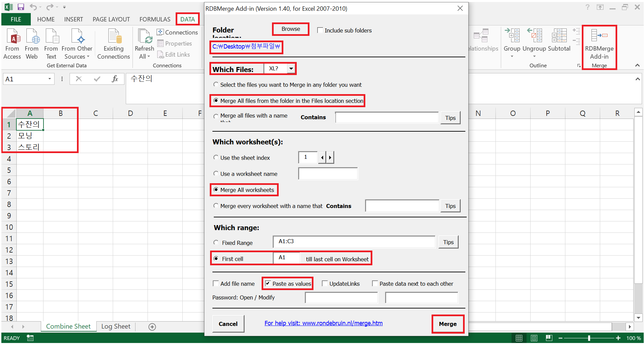Click the zoom out minus icon
Screen dimensions: 644x344
[x=561, y=338]
